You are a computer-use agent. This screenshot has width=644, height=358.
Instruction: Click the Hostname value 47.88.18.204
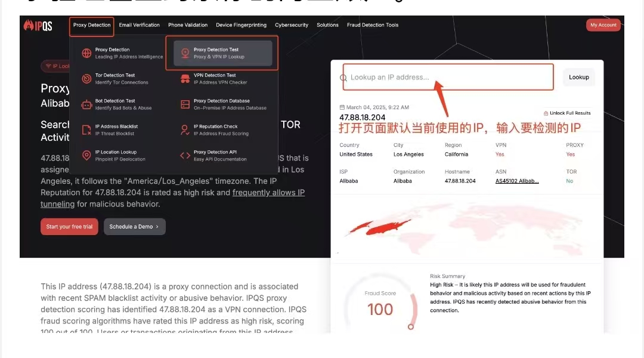pyautogui.click(x=460, y=181)
